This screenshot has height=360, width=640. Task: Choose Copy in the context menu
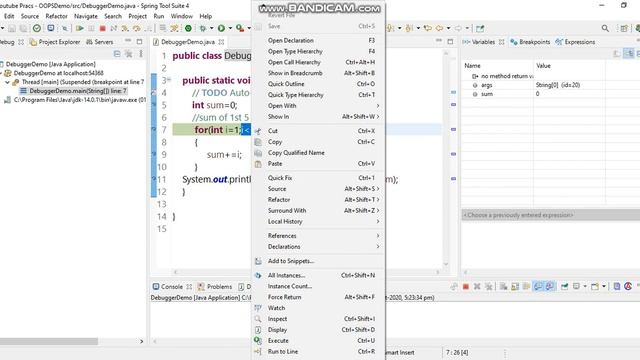(x=318, y=142)
